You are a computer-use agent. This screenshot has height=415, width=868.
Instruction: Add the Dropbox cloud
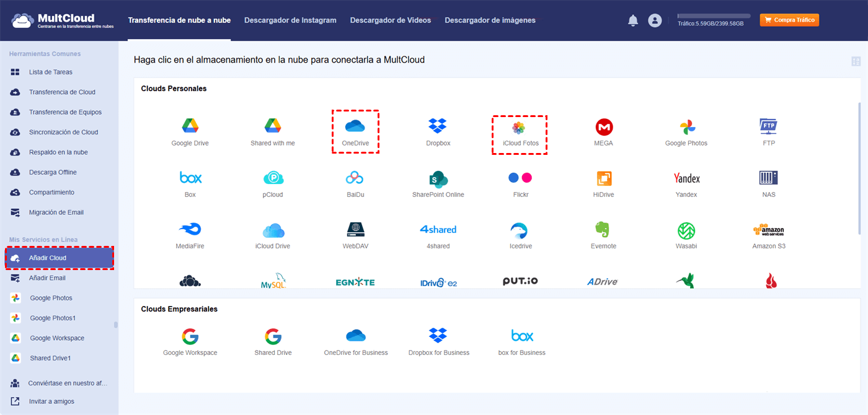click(438, 126)
